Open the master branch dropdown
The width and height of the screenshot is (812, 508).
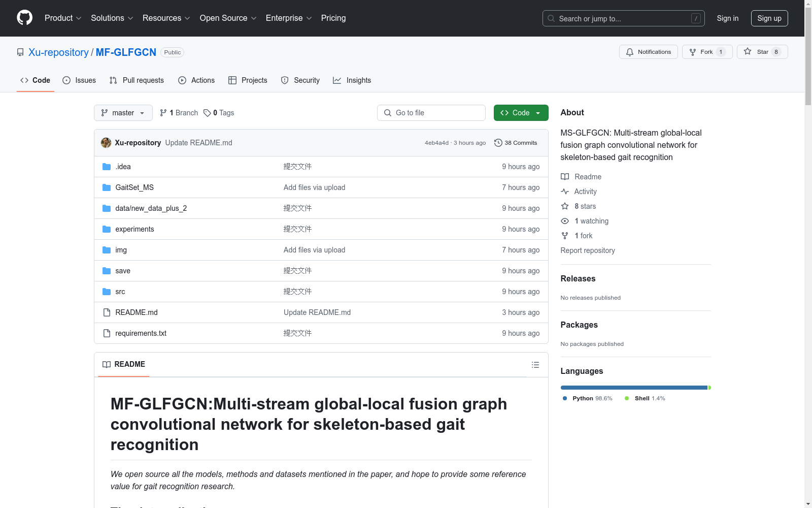(x=123, y=113)
